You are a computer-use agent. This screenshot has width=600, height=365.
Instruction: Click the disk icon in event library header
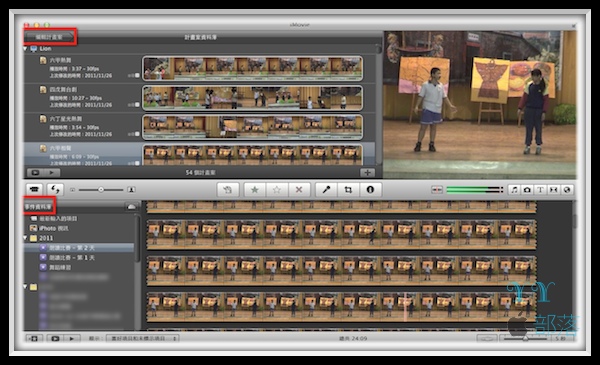tap(131, 207)
